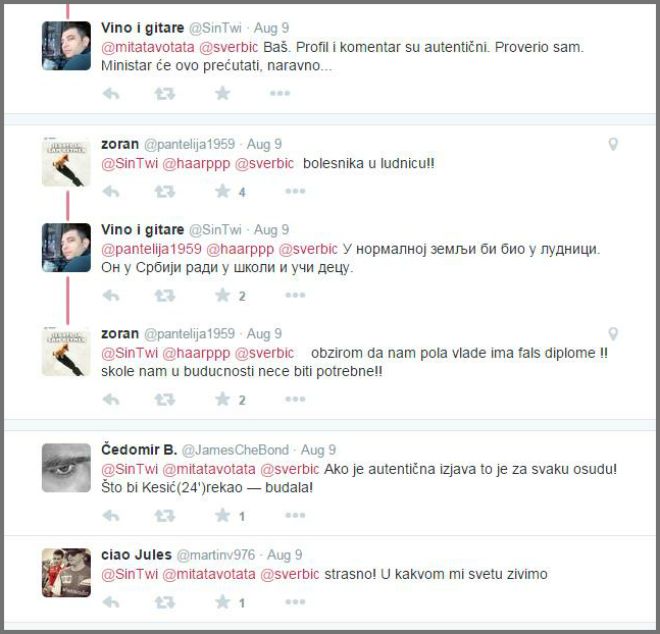Retweet the 'fals diplome' tweet by zoran

(165, 400)
